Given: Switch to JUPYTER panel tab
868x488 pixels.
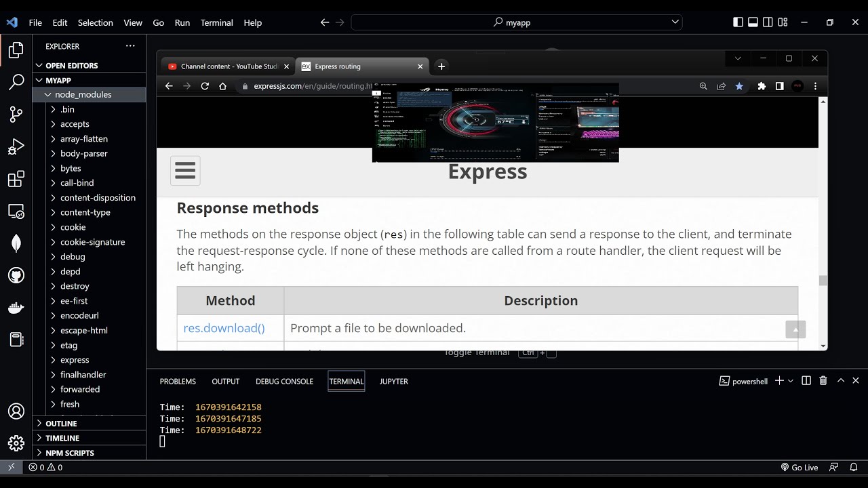Looking at the screenshot, I should 394,382.
